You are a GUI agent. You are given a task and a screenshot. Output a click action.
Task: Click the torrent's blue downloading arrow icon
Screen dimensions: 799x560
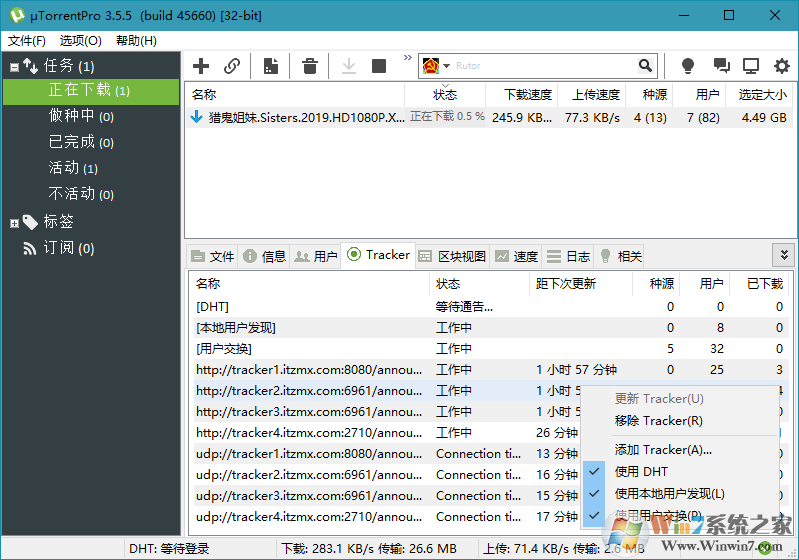pos(196,117)
